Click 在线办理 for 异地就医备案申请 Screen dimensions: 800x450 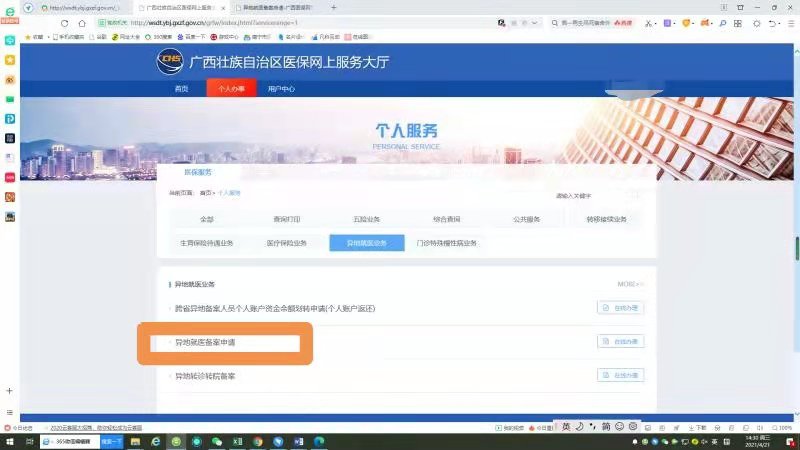(x=620, y=342)
